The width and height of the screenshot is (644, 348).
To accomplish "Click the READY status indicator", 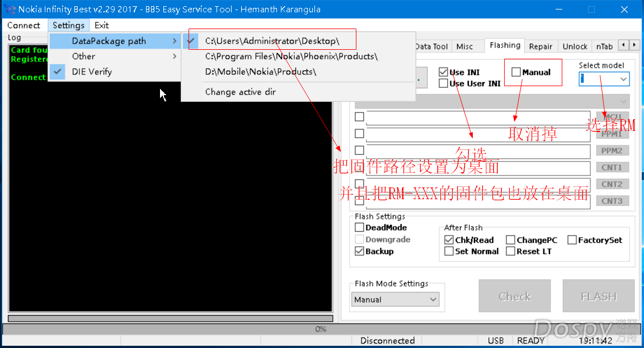I will tap(530, 341).
